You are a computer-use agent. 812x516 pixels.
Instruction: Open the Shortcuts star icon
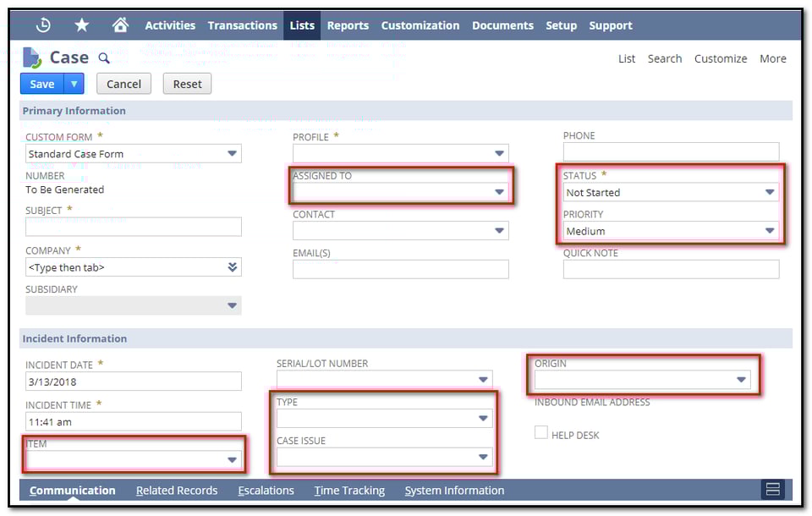(81, 25)
